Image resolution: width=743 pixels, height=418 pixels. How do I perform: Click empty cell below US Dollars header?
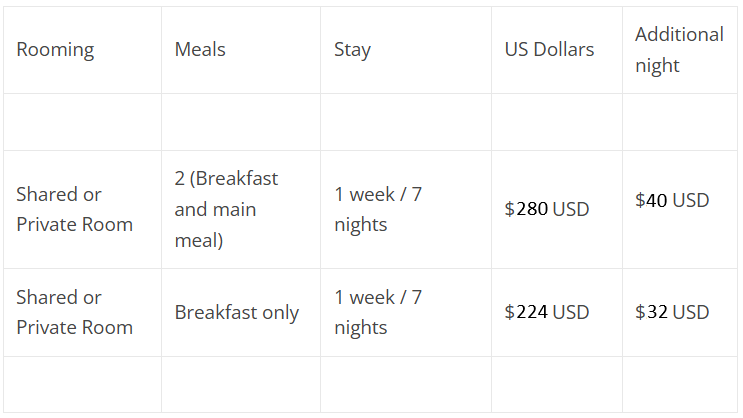[x=557, y=122]
